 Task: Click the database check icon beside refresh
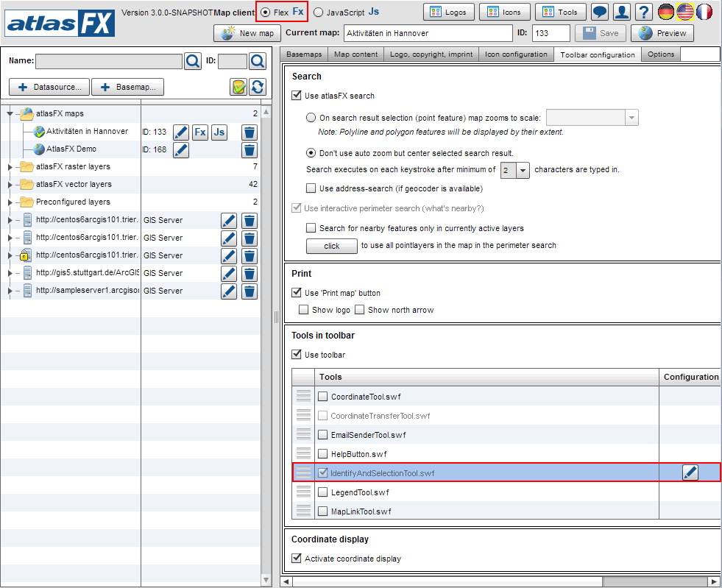pyautogui.click(x=238, y=87)
